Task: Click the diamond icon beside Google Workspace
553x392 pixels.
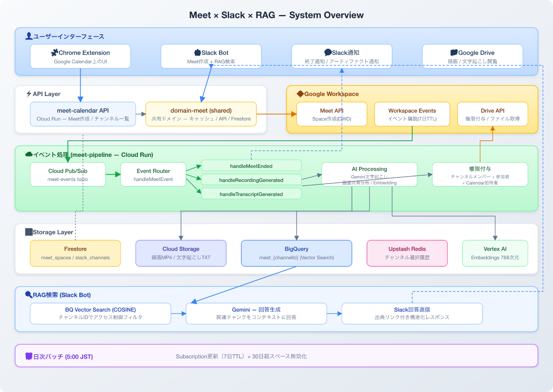Action: (300, 94)
